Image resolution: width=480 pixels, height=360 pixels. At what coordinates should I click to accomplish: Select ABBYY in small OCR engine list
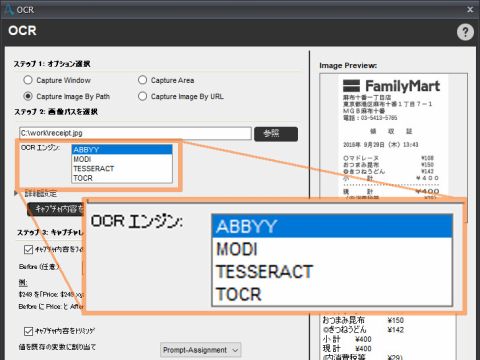click(122, 149)
